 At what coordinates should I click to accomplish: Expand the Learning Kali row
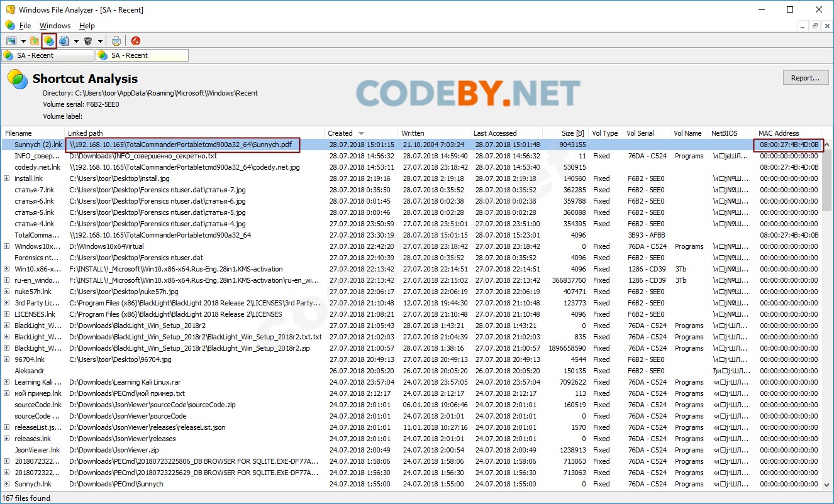point(7,382)
